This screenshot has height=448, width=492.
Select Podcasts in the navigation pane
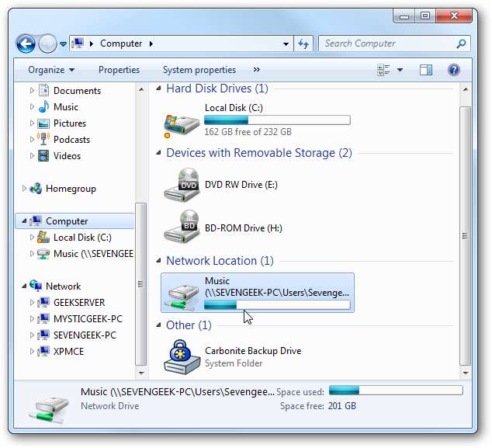click(71, 140)
